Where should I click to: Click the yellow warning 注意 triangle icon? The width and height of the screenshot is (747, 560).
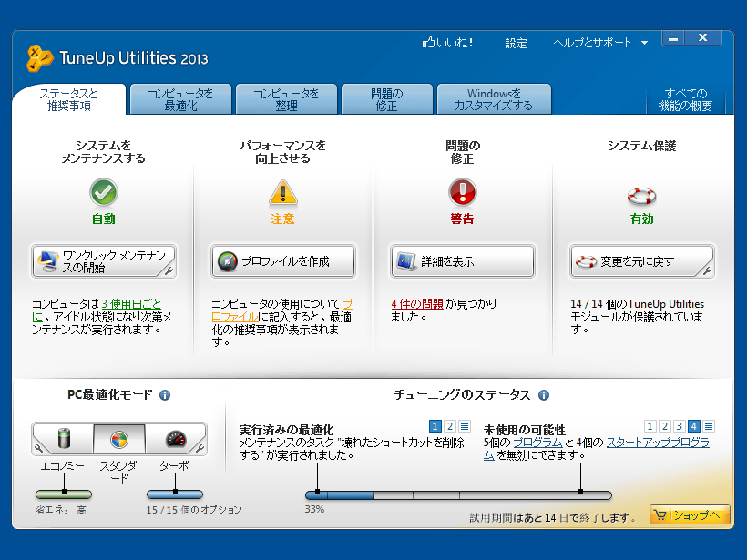(283, 193)
